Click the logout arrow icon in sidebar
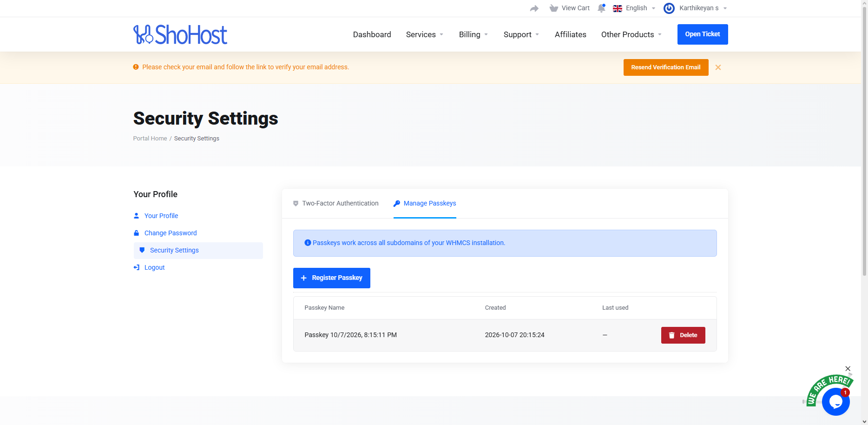 tap(136, 267)
